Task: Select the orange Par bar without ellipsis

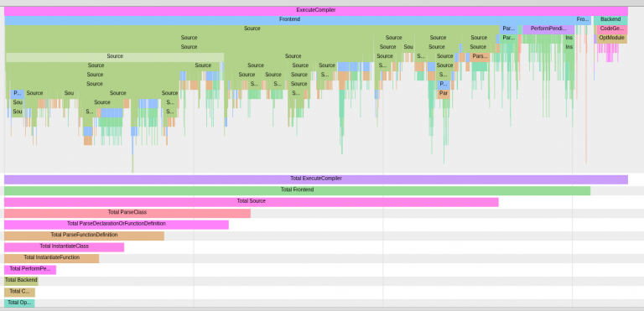Action: [444, 94]
